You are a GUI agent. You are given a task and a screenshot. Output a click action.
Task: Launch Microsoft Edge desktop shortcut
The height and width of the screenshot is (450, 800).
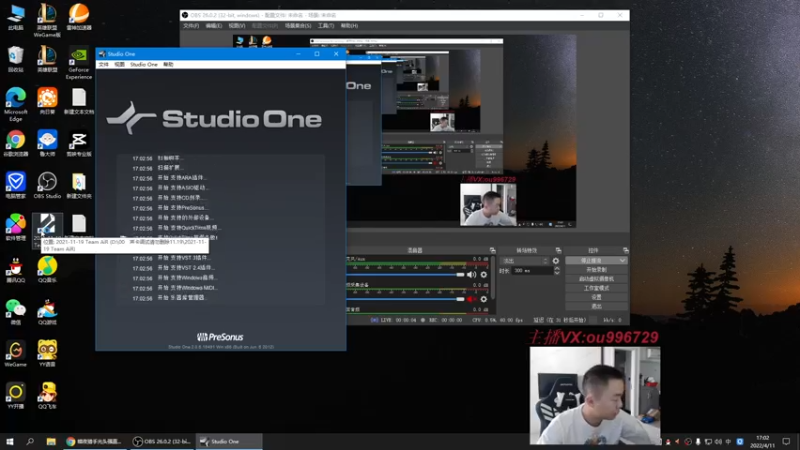tap(15, 104)
